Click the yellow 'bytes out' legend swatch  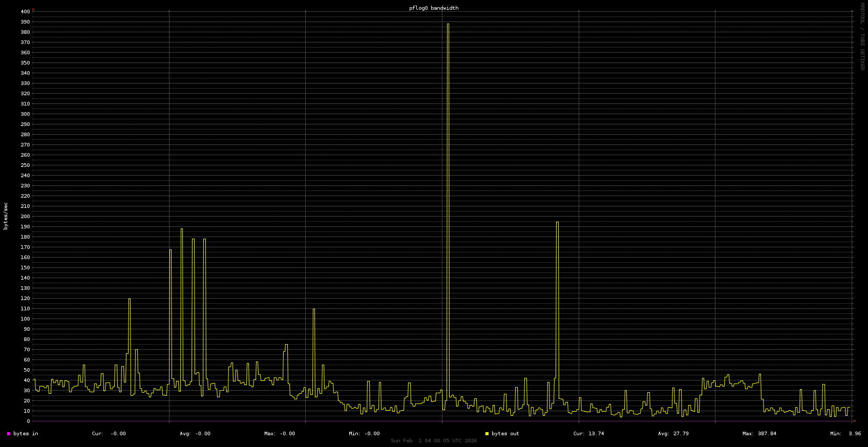[487, 434]
